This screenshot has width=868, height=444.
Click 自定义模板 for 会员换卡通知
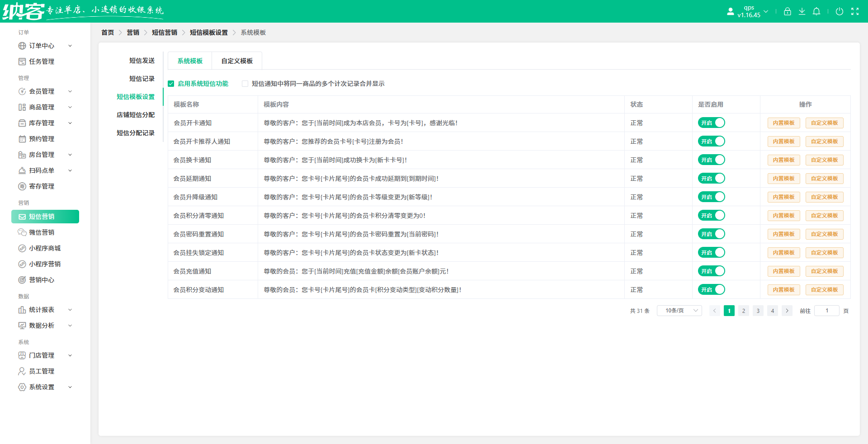coord(824,160)
